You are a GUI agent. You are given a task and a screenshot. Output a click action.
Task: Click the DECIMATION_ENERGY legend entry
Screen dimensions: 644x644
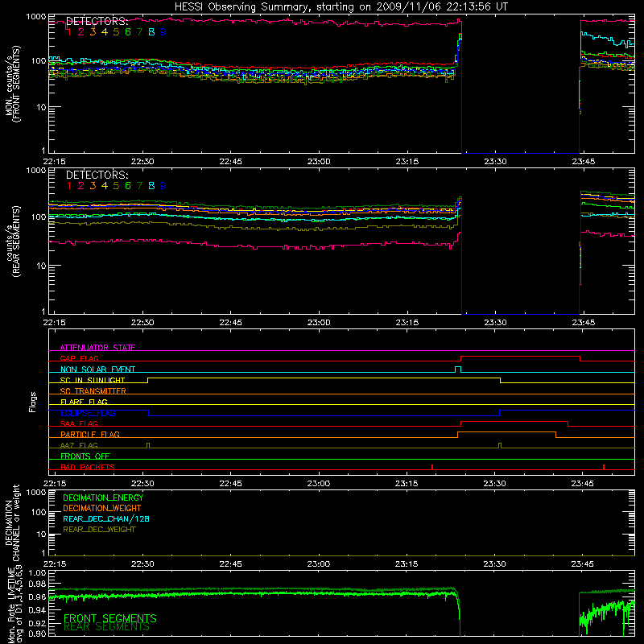[103, 497]
